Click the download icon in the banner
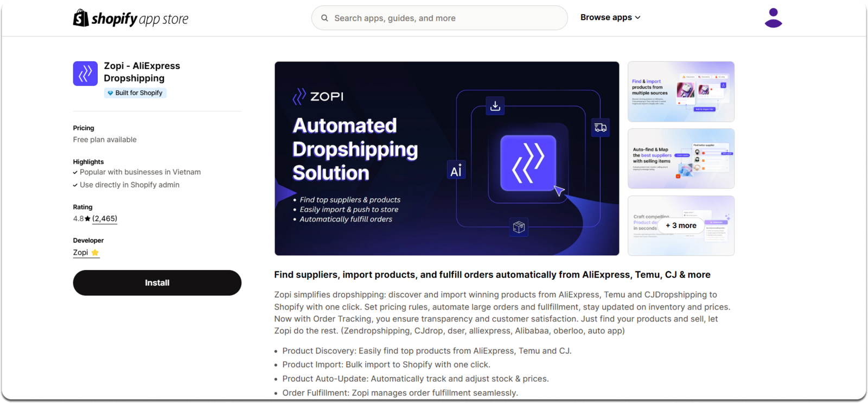This screenshot has width=868, height=403. (x=495, y=106)
